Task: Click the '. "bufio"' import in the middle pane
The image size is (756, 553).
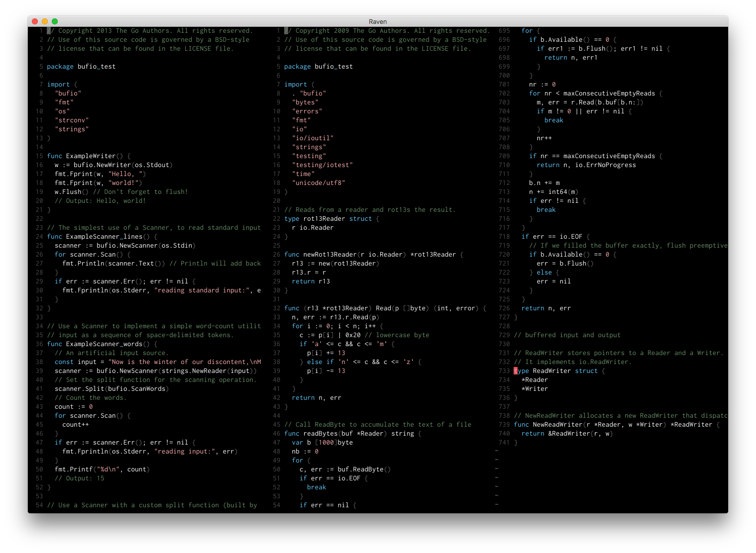Action: [x=309, y=93]
